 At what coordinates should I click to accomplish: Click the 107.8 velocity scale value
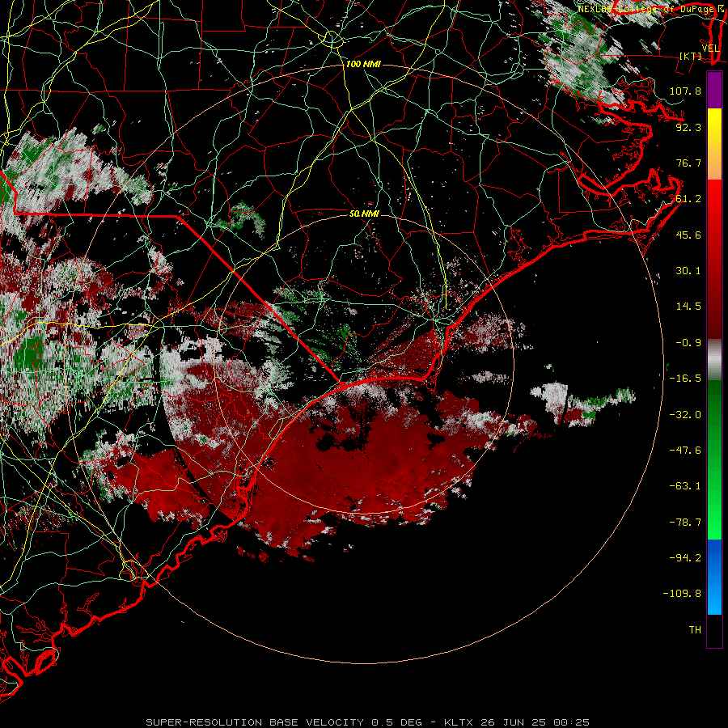(685, 91)
